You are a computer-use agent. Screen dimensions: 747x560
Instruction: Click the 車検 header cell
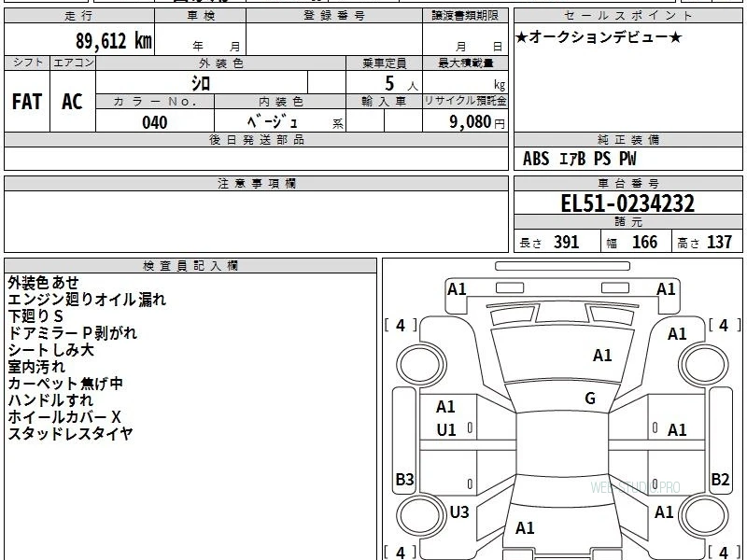click(x=201, y=16)
